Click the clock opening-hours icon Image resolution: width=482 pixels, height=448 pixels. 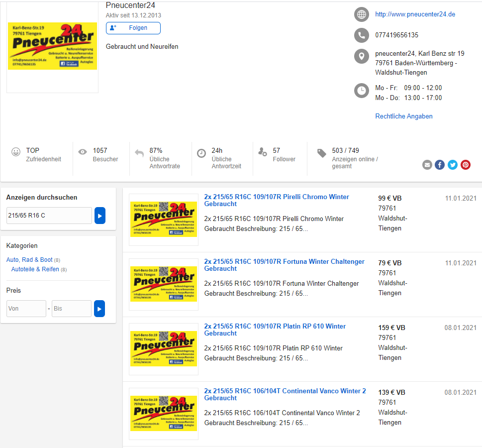coord(362,91)
